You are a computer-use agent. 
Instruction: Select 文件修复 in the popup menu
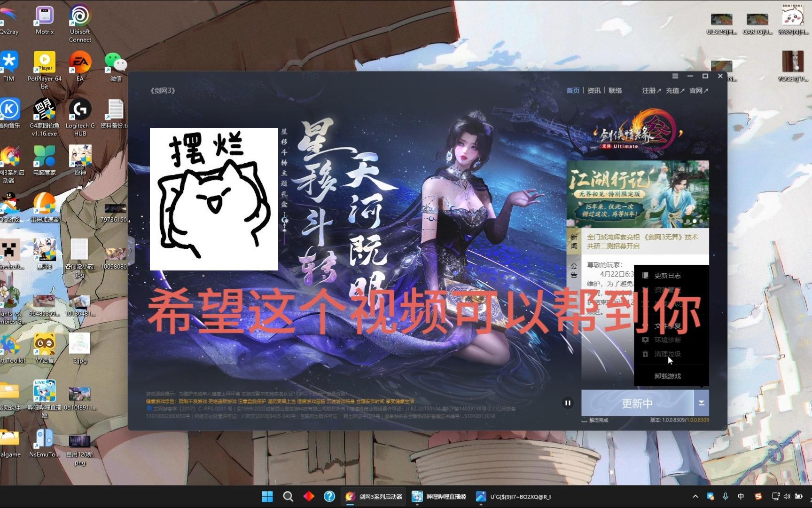(x=667, y=325)
